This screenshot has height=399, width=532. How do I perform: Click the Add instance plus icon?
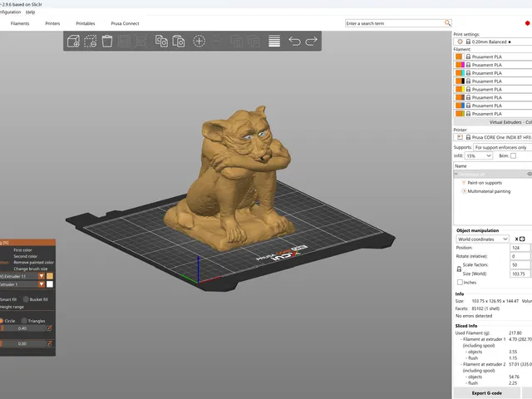click(199, 41)
